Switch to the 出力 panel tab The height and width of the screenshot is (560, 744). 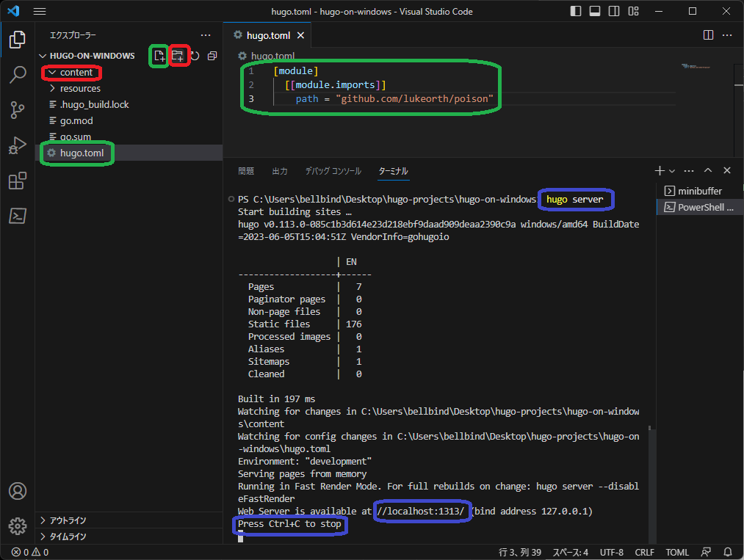[x=280, y=171]
